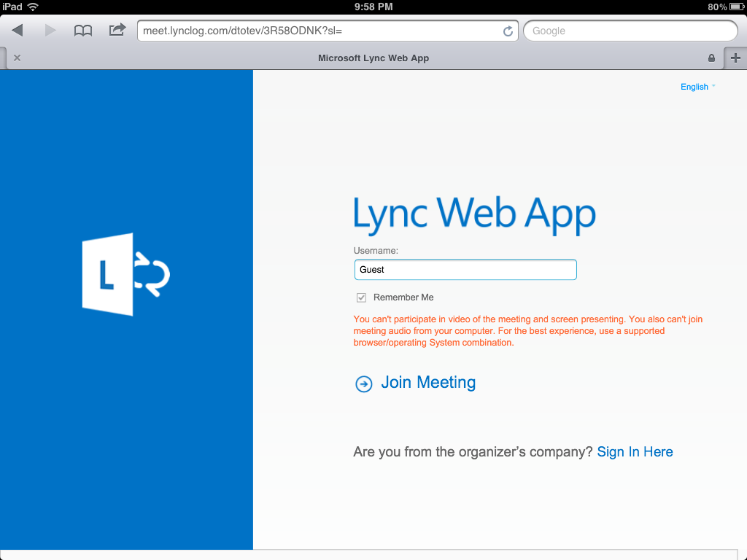747x560 pixels.
Task: Tap the Wi-Fi icon in the status bar
Action: [x=31, y=7]
